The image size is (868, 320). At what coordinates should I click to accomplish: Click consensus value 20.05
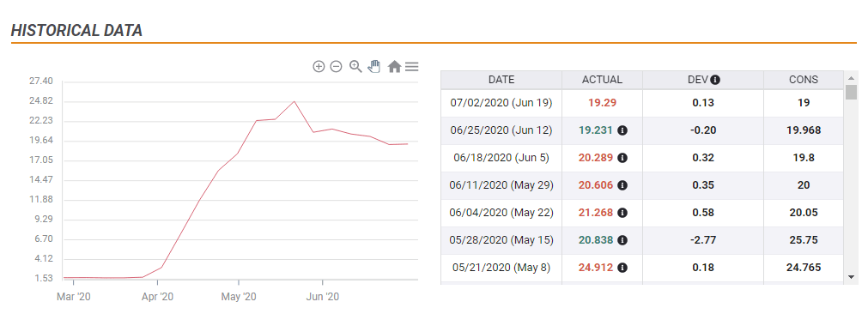pyautogui.click(x=804, y=213)
